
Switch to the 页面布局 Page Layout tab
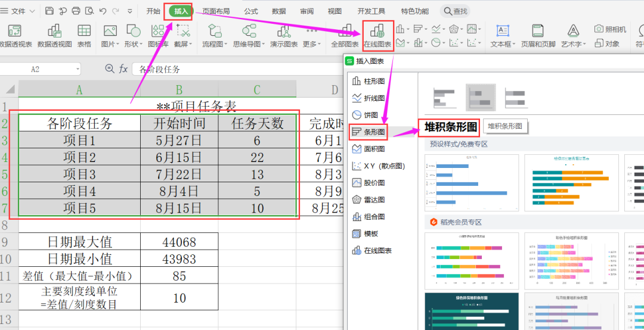tap(216, 11)
